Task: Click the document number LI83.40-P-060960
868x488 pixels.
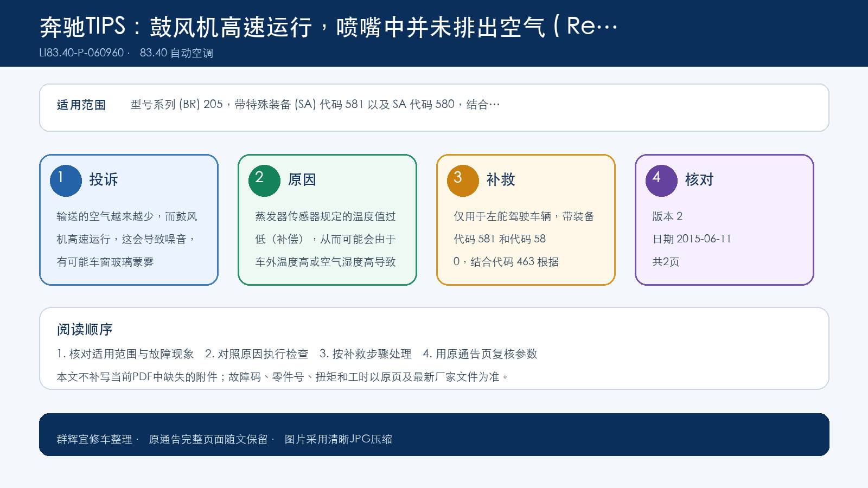Action: click(81, 53)
